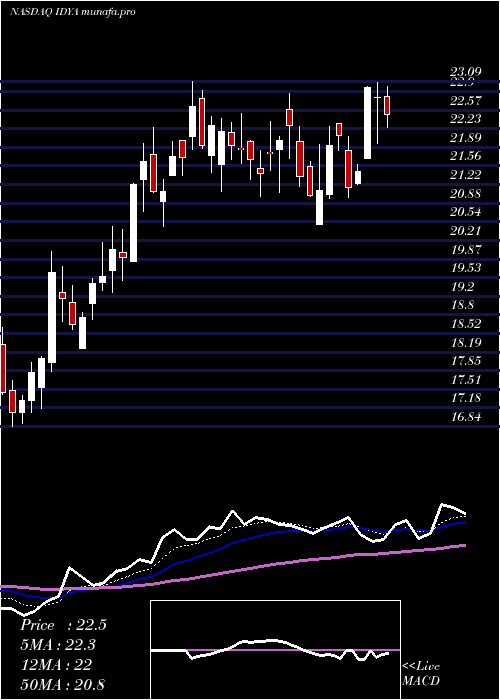Click the 22.23 price axis label
The width and height of the screenshot is (500, 700).
point(465,119)
